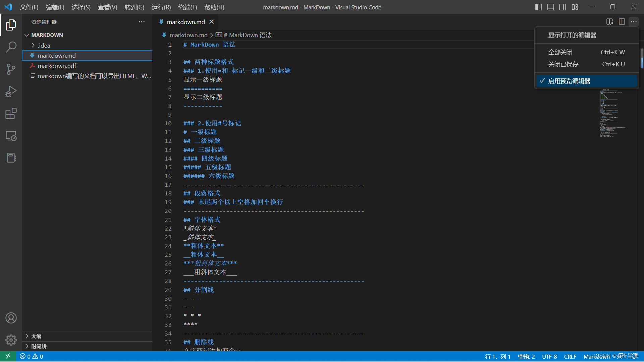This screenshot has width=644, height=362.
Task: Open the Remote Explorer icon
Action: (11, 136)
